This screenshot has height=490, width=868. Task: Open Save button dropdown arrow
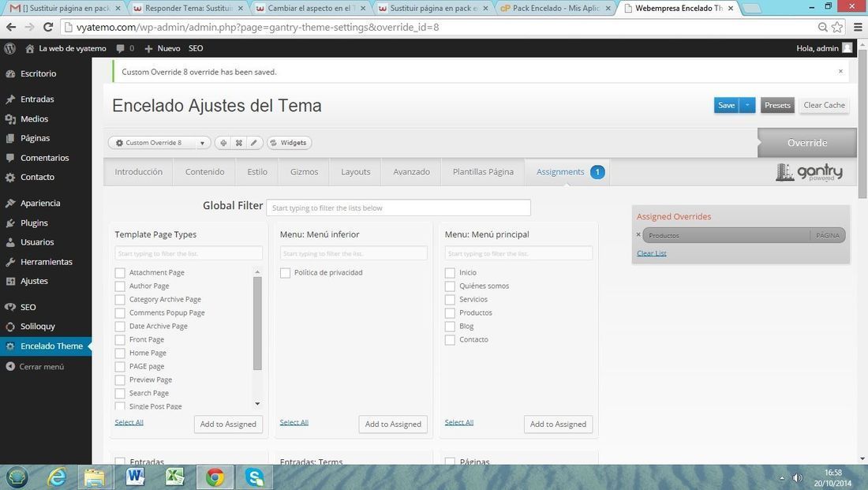747,105
